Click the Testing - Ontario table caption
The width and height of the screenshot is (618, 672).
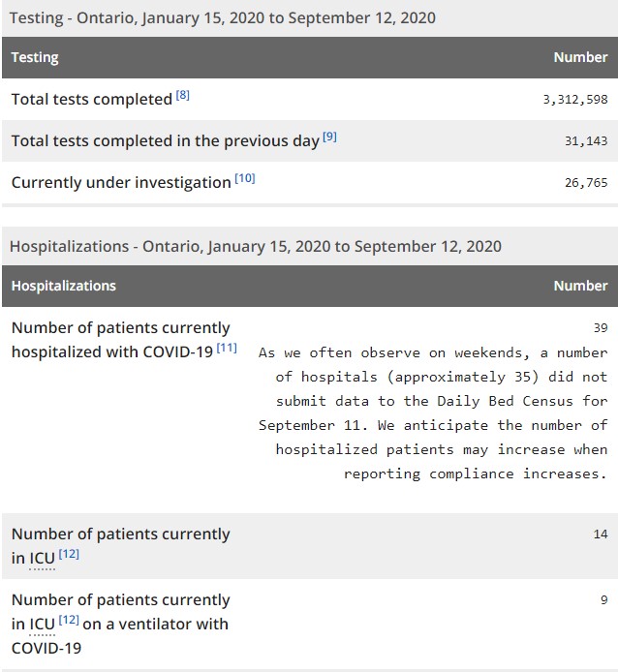tap(223, 17)
